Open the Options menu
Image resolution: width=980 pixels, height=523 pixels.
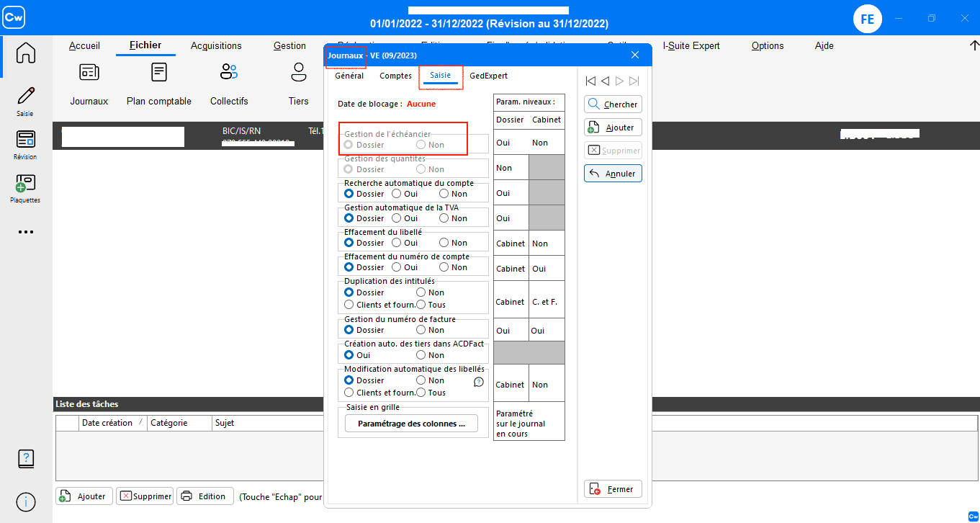[x=768, y=45]
